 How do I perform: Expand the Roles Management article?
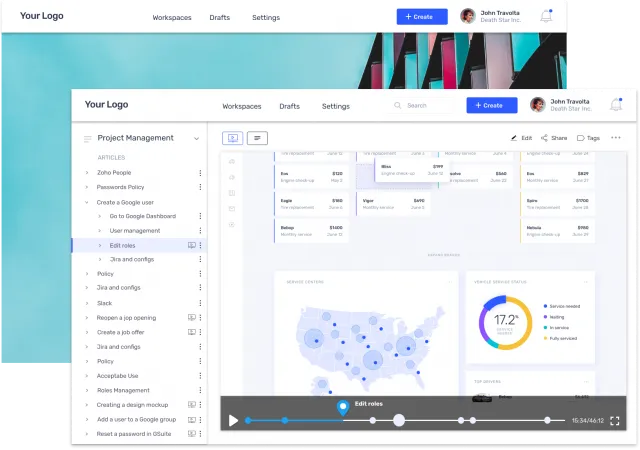pyautogui.click(x=87, y=390)
